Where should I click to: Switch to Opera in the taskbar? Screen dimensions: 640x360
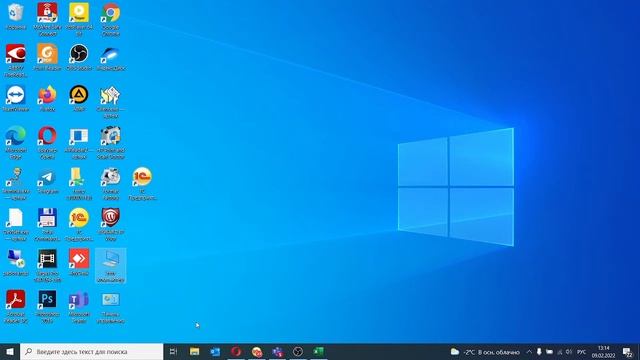(236, 351)
